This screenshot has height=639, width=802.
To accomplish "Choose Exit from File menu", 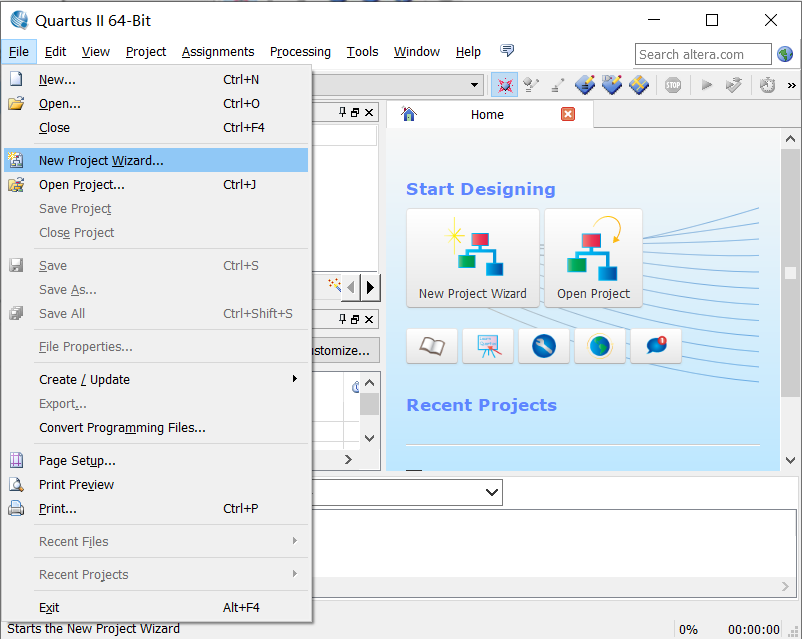I will 156,607.
